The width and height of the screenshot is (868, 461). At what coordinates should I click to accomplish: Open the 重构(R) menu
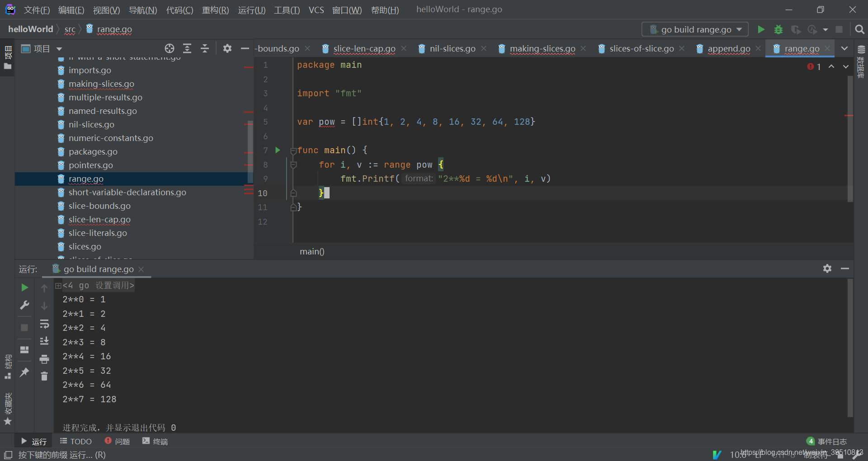coord(215,10)
